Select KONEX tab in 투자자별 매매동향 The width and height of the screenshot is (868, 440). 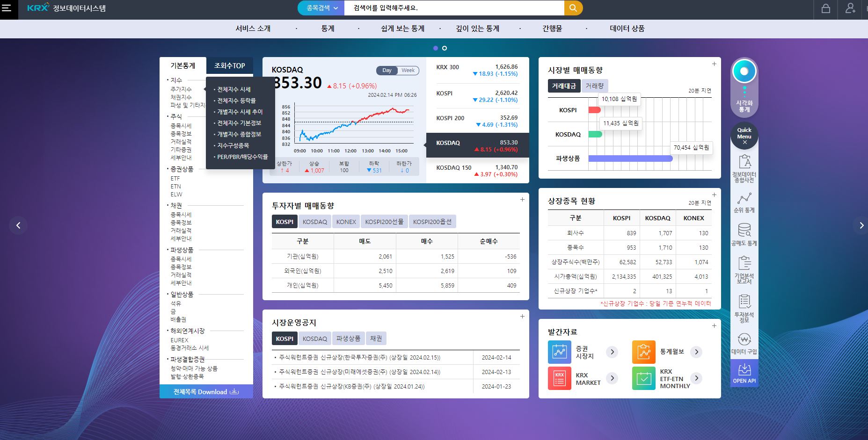tap(346, 222)
